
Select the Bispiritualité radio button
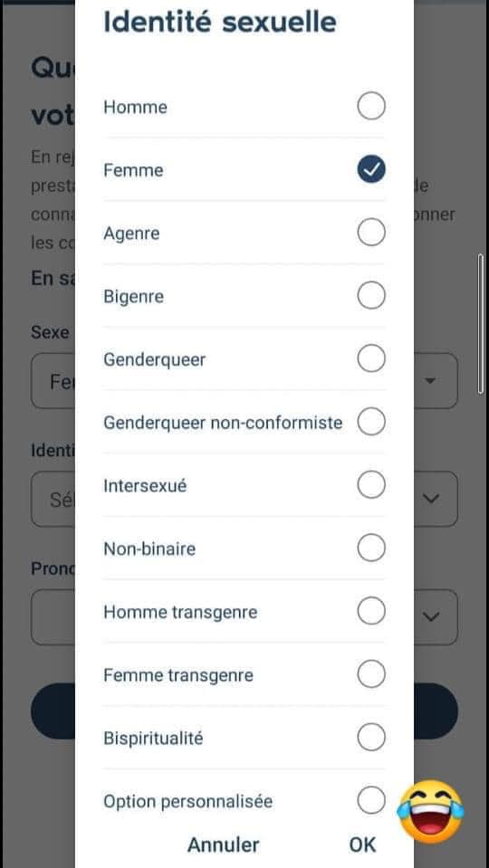(x=371, y=738)
